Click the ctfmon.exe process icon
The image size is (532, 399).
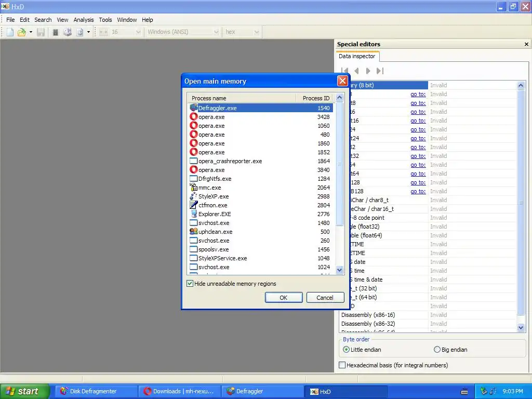pyautogui.click(x=193, y=205)
